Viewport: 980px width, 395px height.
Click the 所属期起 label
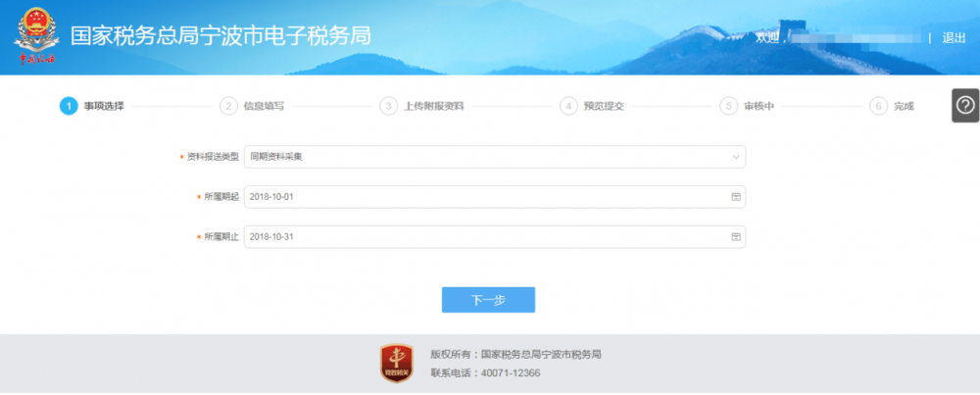pos(221,197)
